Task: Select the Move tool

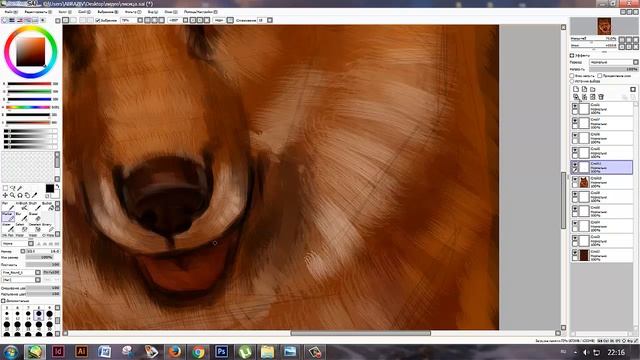Action: 5,196
